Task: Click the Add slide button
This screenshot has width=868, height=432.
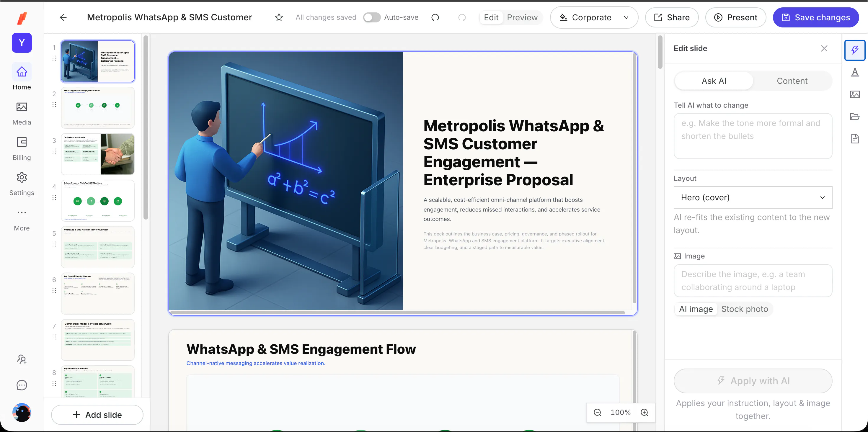Action: click(97, 415)
